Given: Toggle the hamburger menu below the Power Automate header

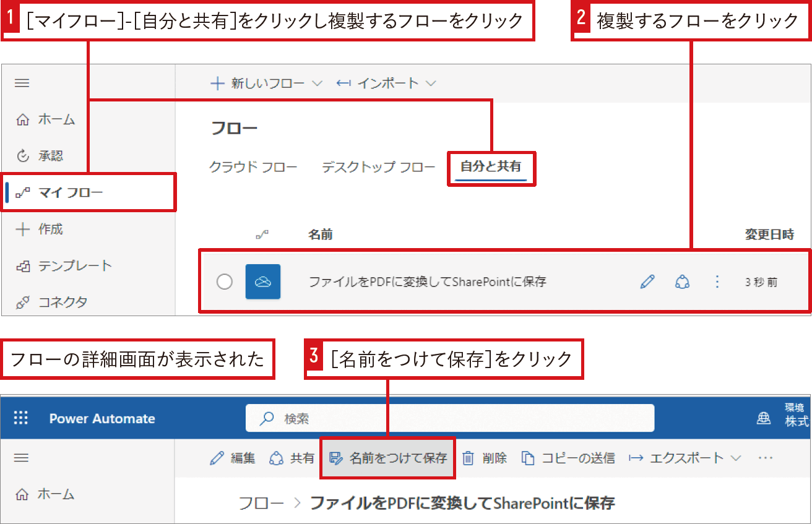Looking at the screenshot, I should 22,458.
